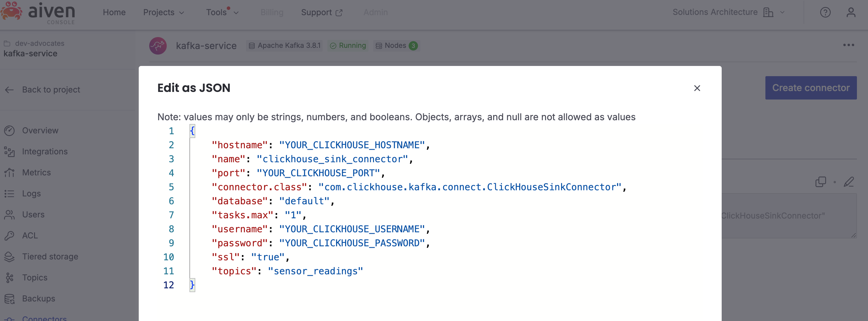Click the Backups database icon
868x321 pixels.
(9, 299)
